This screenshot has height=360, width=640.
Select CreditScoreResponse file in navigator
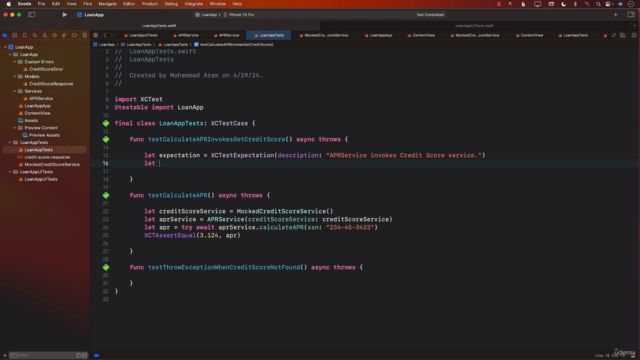pyautogui.click(x=51, y=84)
